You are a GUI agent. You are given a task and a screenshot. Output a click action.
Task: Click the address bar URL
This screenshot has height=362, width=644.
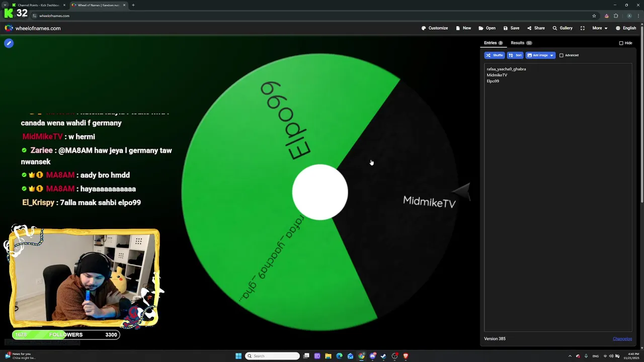54,16
